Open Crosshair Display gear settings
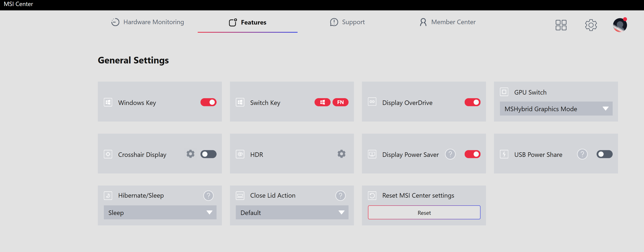Screen dimensions: 644x252 pyautogui.click(x=190, y=154)
